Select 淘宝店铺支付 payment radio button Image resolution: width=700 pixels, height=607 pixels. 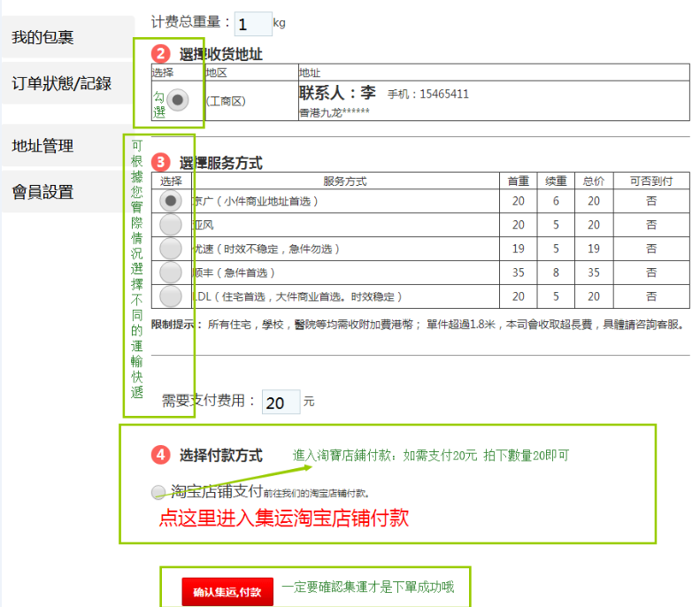pyautogui.click(x=158, y=492)
